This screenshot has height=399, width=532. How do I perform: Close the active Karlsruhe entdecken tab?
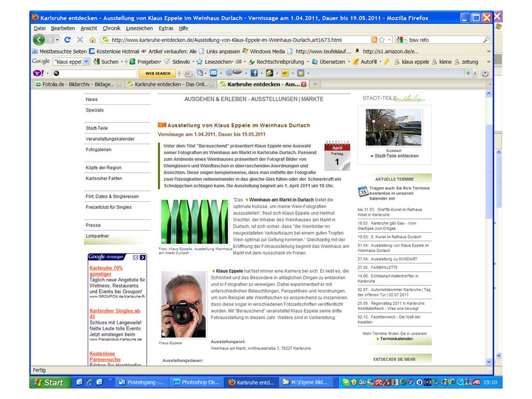pos(304,84)
